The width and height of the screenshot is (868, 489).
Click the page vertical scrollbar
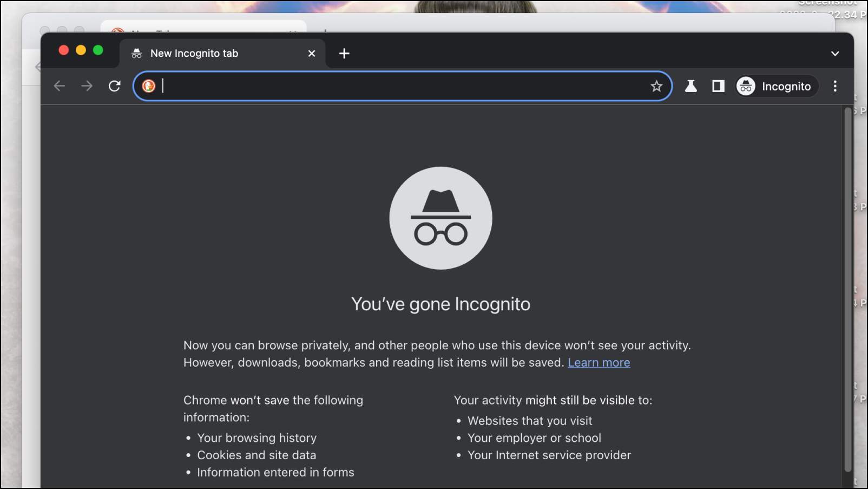point(848,289)
